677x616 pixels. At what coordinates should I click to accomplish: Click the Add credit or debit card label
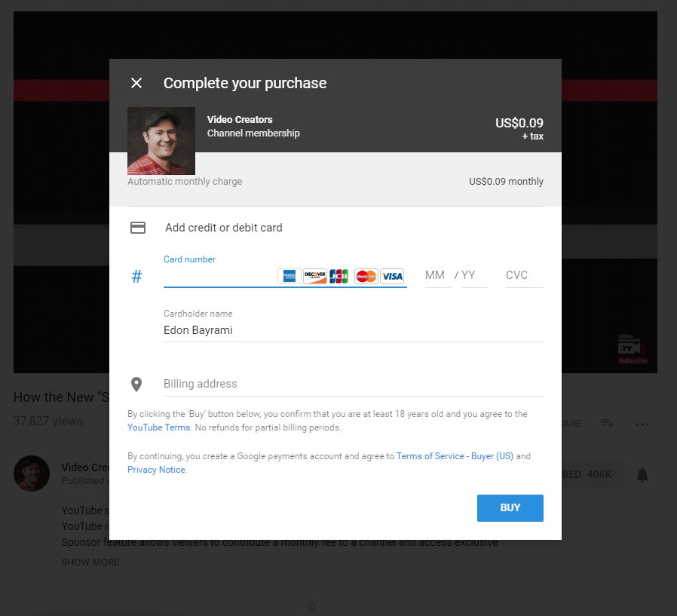click(224, 228)
